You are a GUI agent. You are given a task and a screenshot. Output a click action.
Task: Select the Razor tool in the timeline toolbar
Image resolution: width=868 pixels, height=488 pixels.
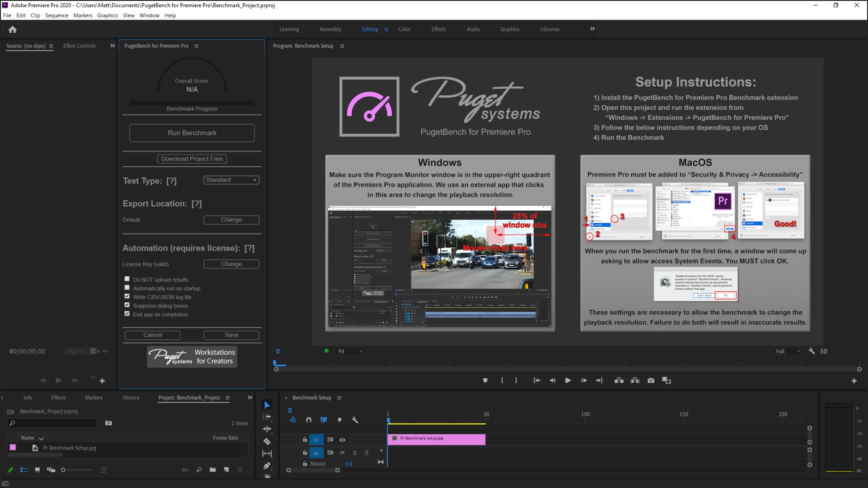[x=267, y=441]
